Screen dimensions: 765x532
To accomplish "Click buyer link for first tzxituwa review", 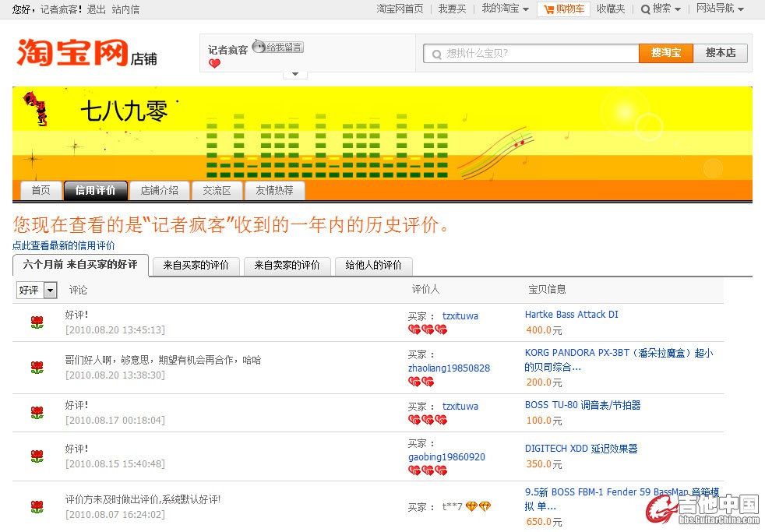I will [x=460, y=316].
